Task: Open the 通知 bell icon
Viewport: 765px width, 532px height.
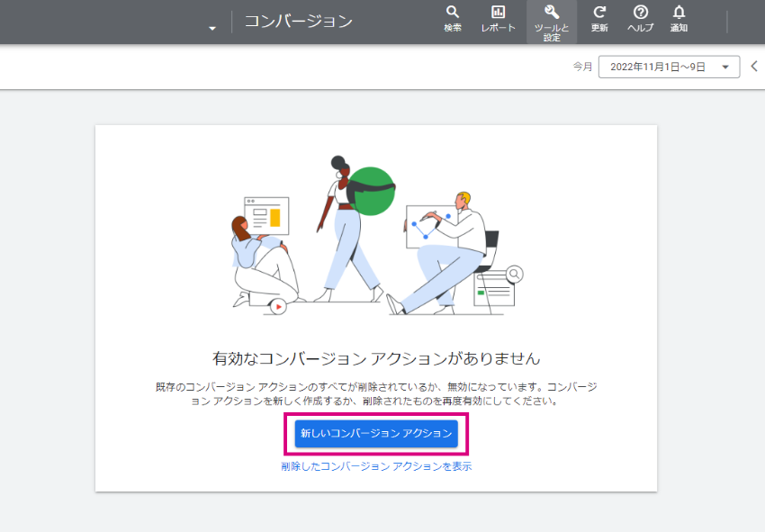Action: (x=679, y=19)
